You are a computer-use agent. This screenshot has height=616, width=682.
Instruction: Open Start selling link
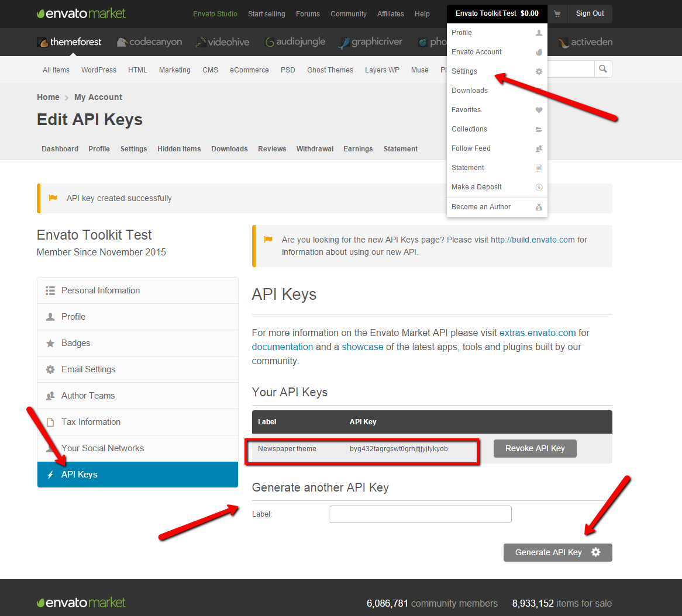click(x=267, y=14)
